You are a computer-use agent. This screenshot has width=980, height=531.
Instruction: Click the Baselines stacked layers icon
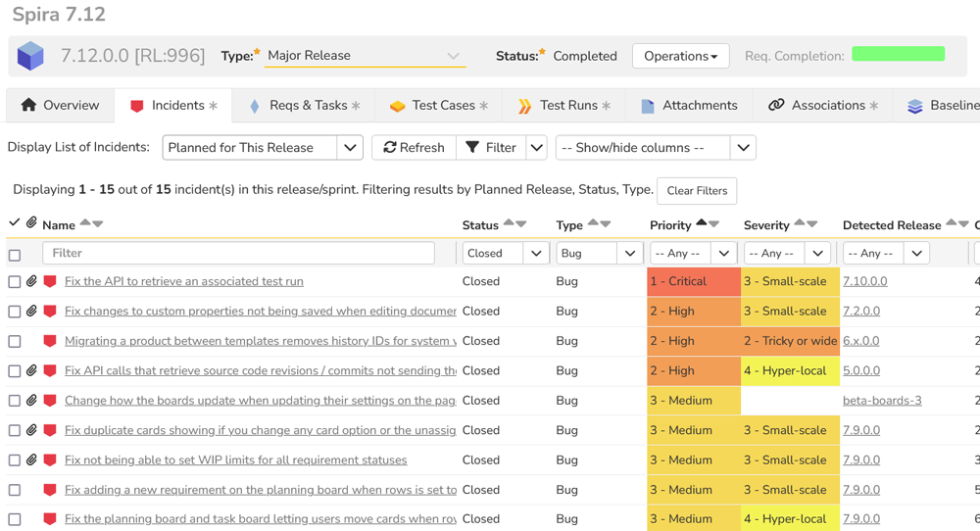915,106
